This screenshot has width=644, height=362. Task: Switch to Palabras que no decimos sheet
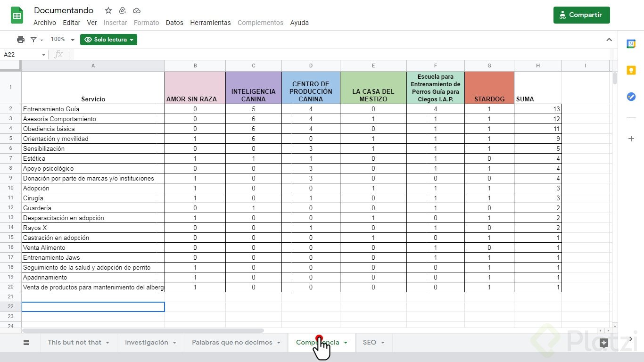pos(232,343)
